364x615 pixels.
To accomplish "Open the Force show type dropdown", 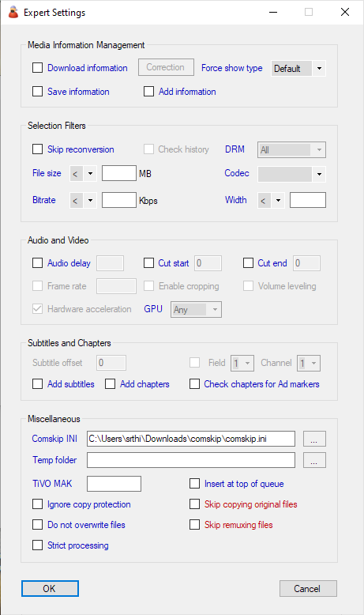I will (x=298, y=68).
